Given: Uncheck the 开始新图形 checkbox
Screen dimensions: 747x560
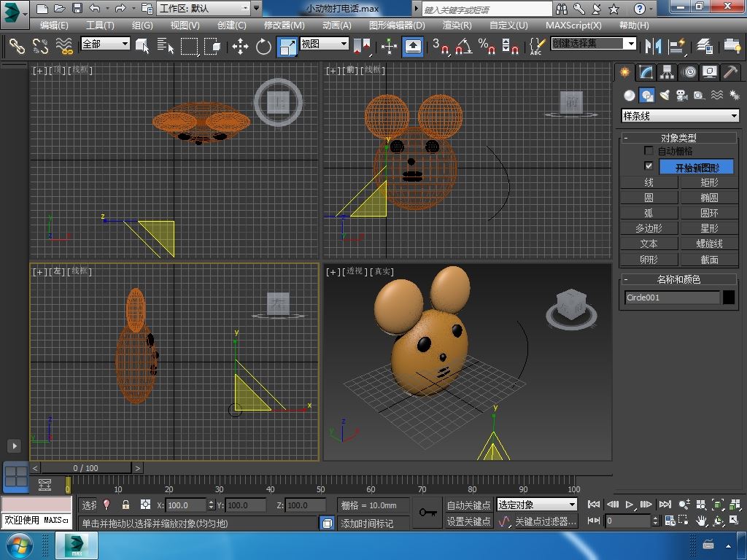Looking at the screenshot, I should coord(649,166).
